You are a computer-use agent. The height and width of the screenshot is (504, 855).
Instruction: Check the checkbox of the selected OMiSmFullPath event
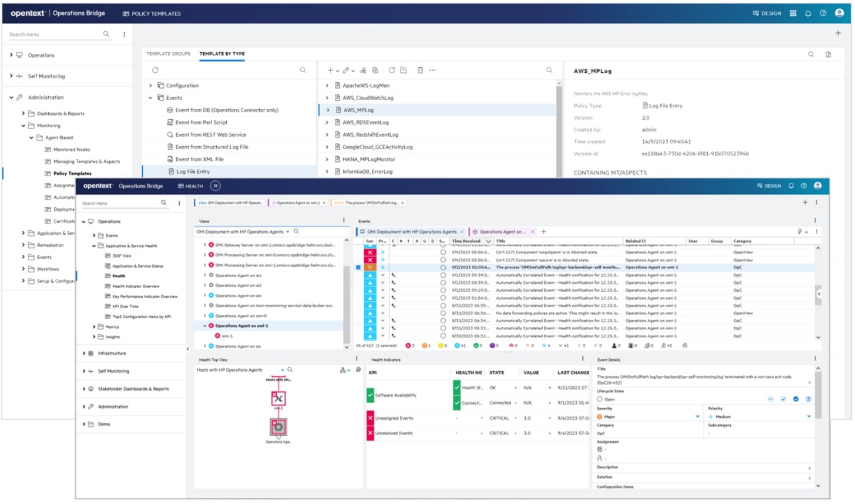[x=357, y=267]
